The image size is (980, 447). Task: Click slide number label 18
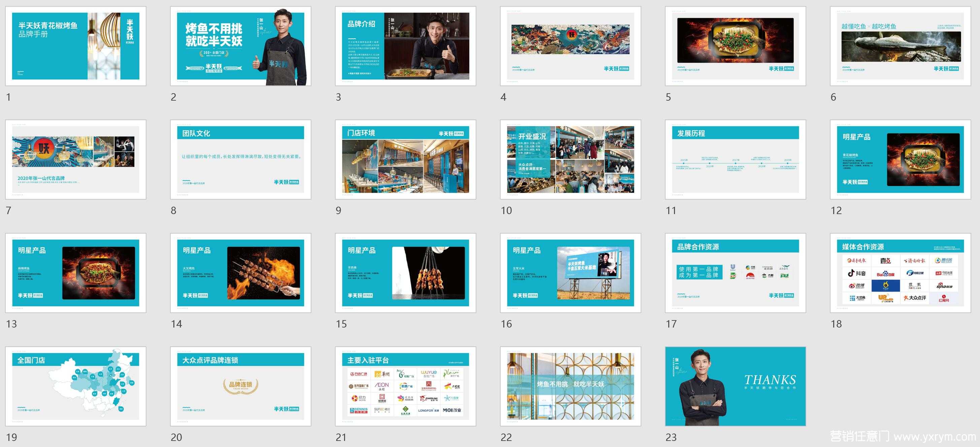click(x=836, y=324)
